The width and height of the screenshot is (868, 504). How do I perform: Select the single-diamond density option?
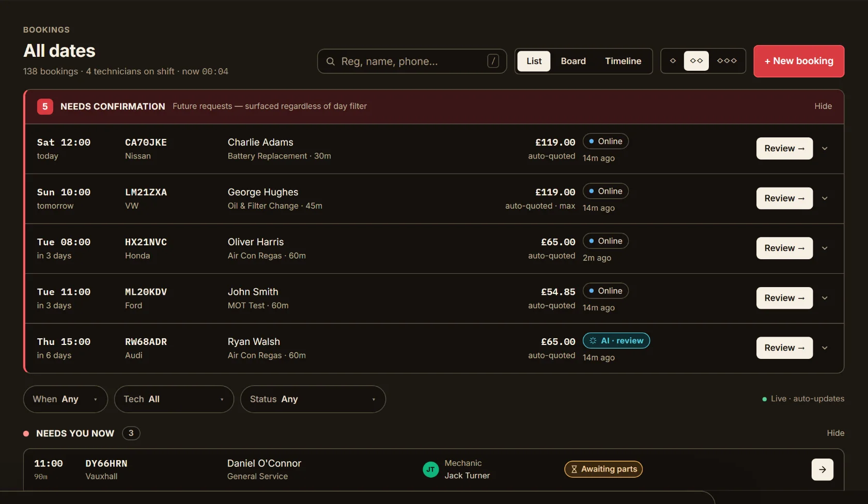coord(673,61)
